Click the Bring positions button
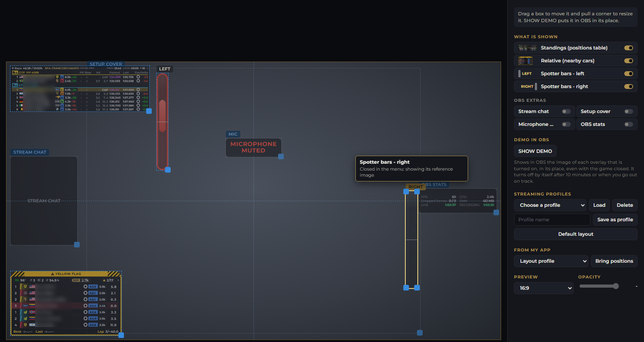644x342 pixels. 614,261
